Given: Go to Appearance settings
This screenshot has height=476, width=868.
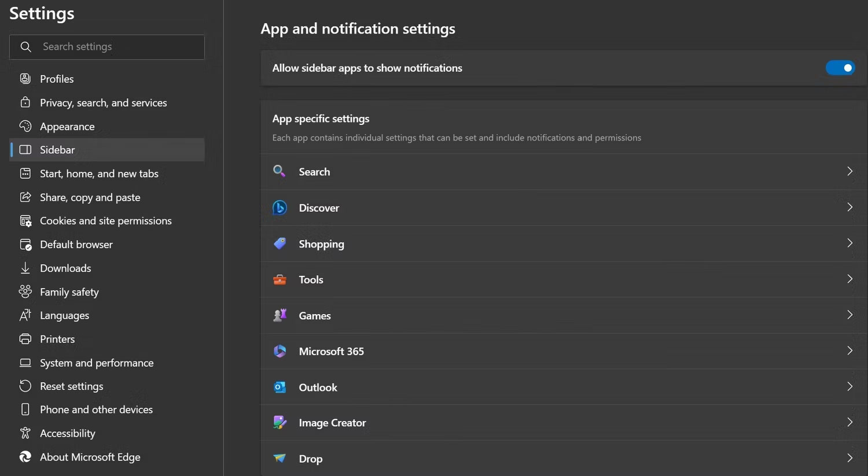Looking at the screenshot, I should point(107,126).
